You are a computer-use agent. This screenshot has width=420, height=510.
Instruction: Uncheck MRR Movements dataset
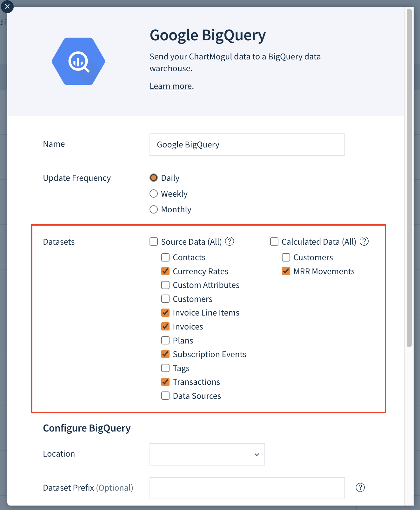click(286, 271)
